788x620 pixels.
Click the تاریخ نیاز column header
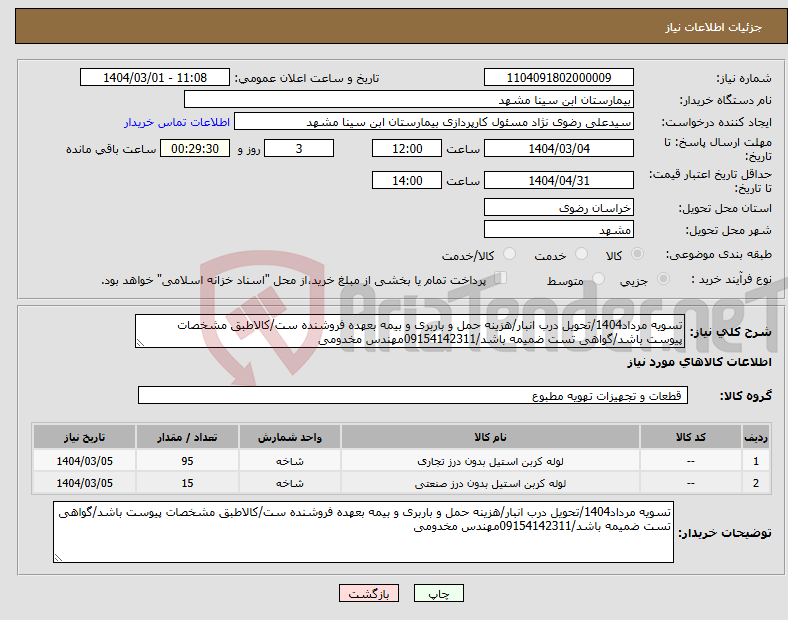pos(84,437)
